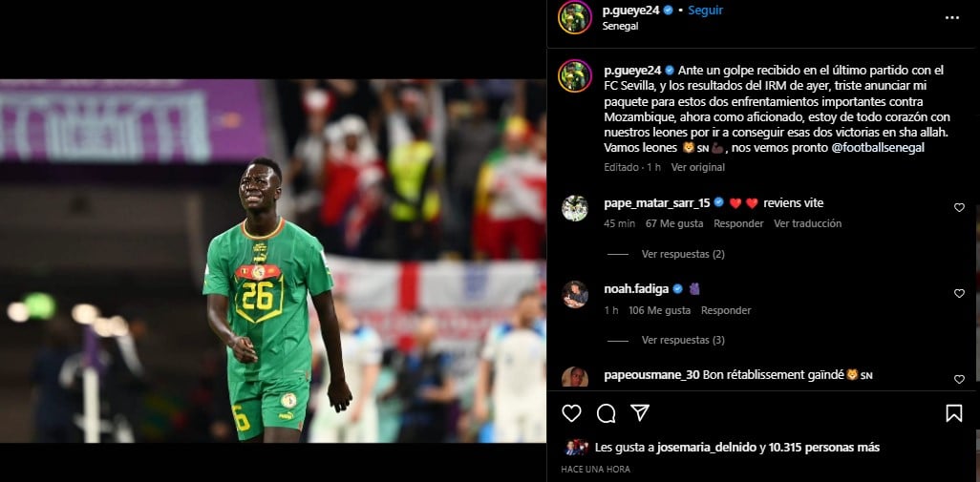The height and width of the screenshot is (482, 980).
Task: Expand Ver respuestas (3) replies
Action: [683, 341]
